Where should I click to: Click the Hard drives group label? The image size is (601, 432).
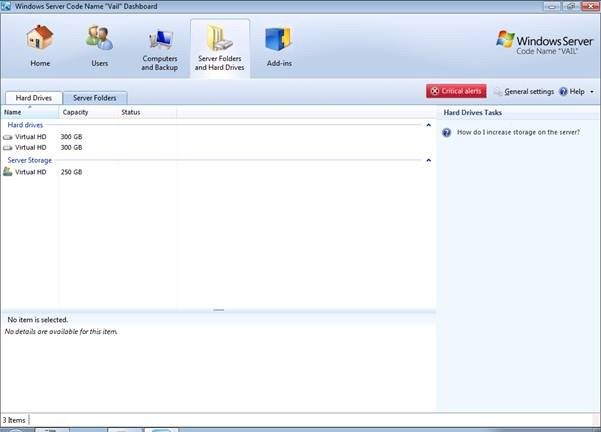point(25,125)
